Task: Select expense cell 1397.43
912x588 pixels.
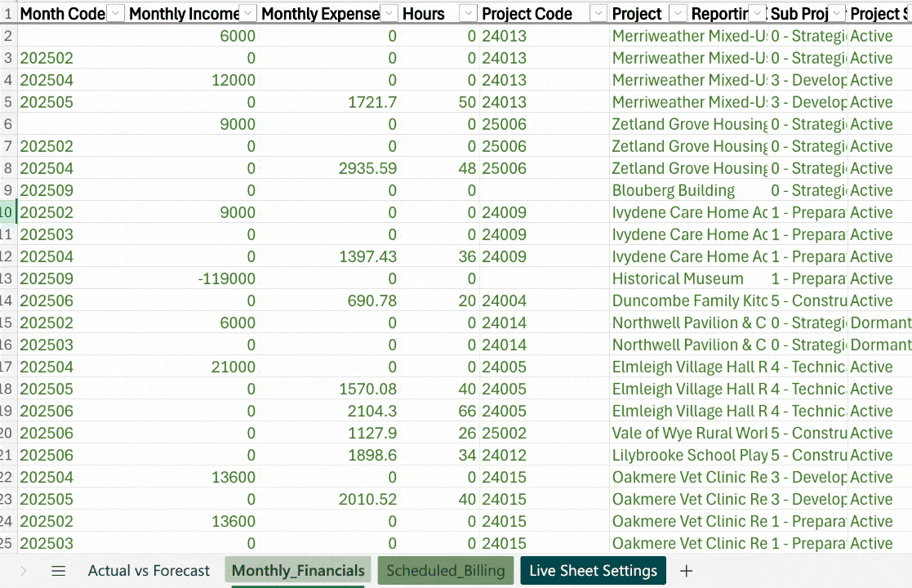Action: (328, 256)
